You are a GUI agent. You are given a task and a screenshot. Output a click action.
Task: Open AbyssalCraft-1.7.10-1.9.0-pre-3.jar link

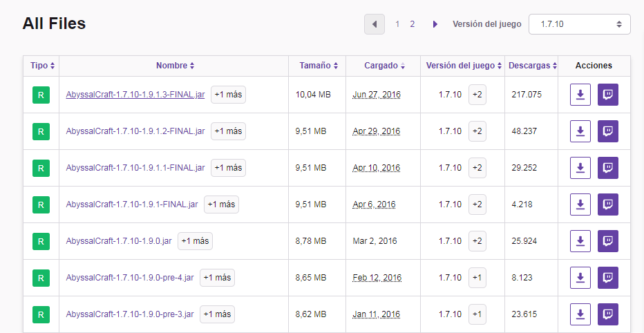(130, 314)
